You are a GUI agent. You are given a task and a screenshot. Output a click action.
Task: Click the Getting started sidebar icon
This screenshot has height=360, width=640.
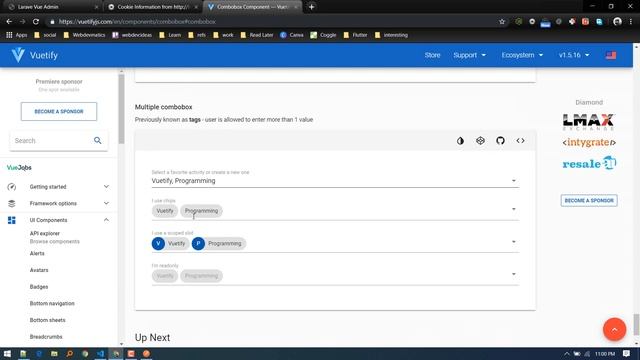click(x=11, y=187)
